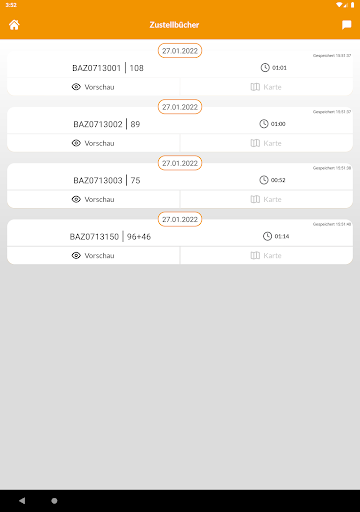Tap eye icon for BAZ0713002 preview
The width and height of the screenshot is (360, 512).
coord(76,143)
